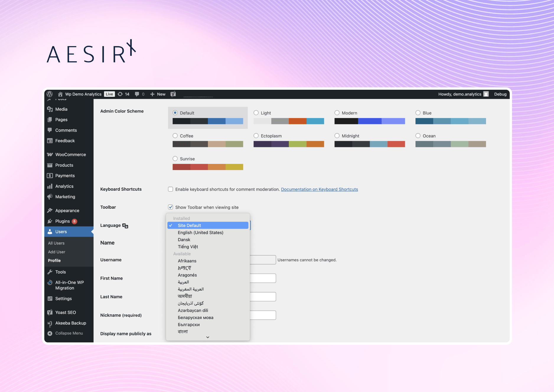Click the Marketing megaphone icon
554x392 pixels.
point(50,197)
